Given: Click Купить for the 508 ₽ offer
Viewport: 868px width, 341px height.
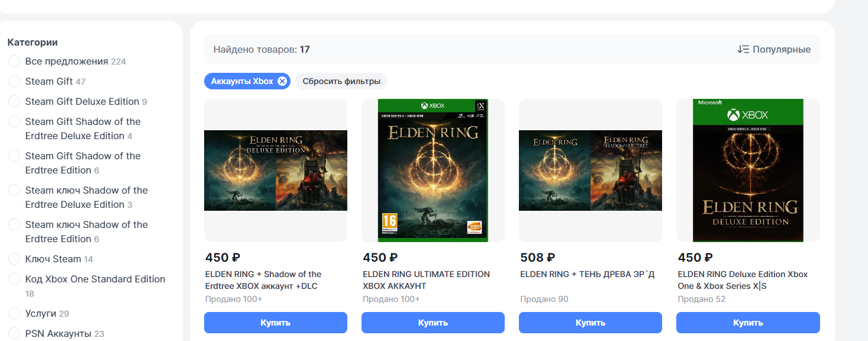Looking at the screenshot, I should click(591, 323).
